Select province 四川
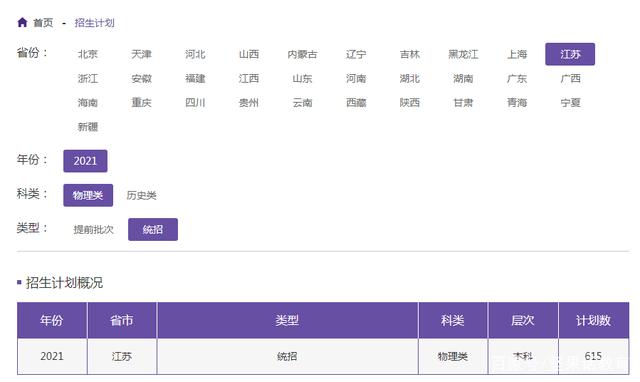The image size is (640, 382). click(x=195, y=102)
